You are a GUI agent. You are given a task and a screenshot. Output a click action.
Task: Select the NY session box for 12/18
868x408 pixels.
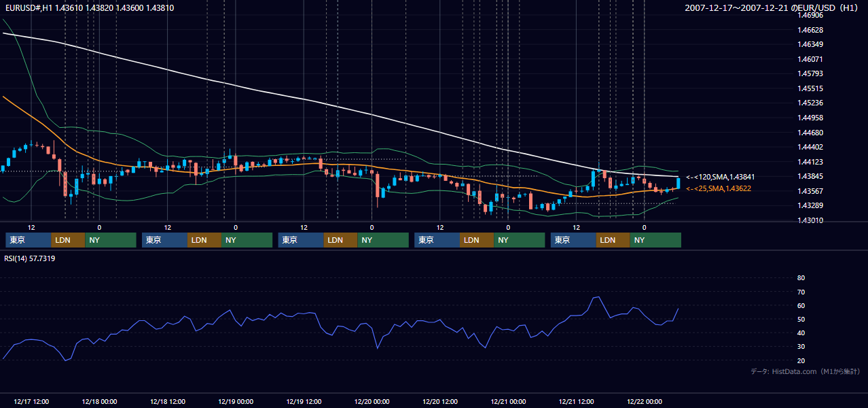[x=247, y=240]
